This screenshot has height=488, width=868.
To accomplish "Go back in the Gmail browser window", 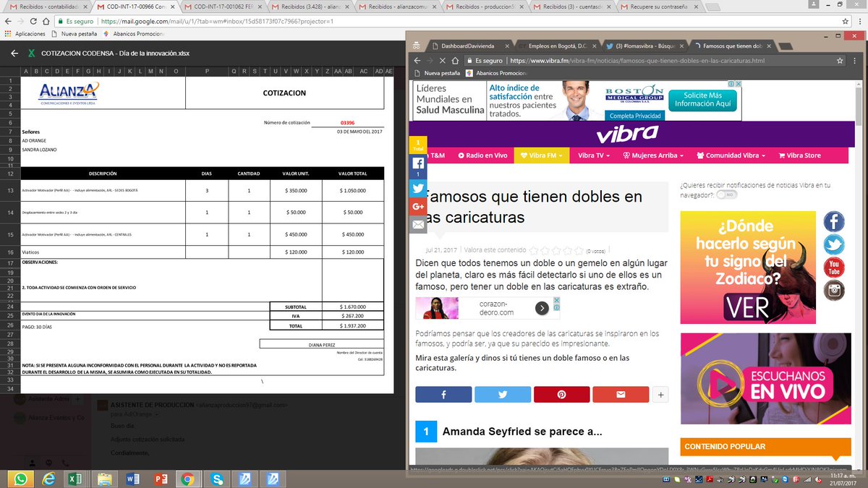I will point(9,22).
